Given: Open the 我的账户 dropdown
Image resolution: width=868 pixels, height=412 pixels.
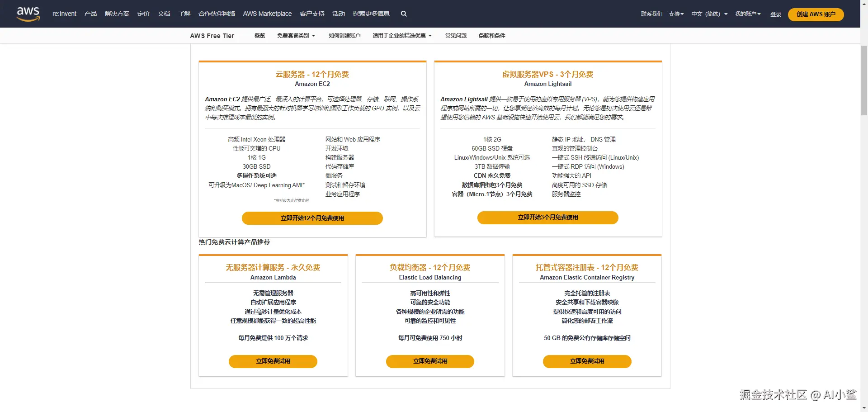Looking at the screenshot, I should pyautogui.click(x=748, y=14).
